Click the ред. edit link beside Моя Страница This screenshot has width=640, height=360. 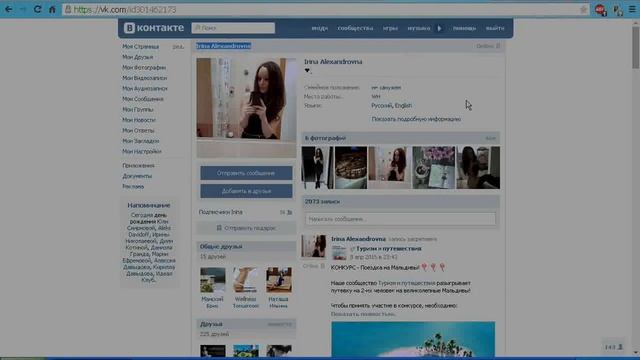pos(178,47)
